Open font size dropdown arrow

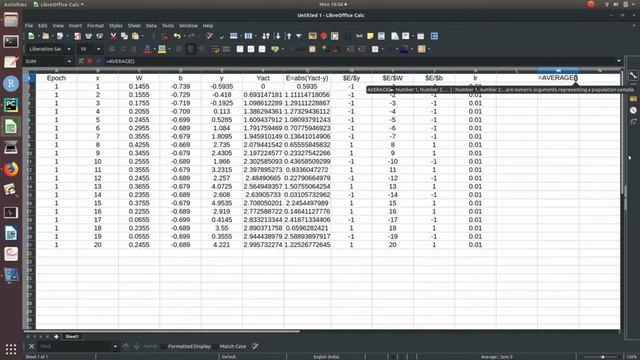pos(98,49)
